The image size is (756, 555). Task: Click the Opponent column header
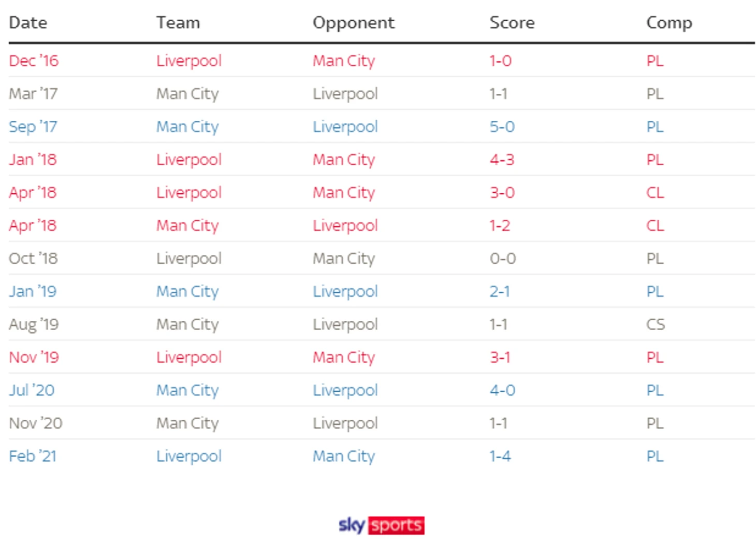click(x=353, y=23)
